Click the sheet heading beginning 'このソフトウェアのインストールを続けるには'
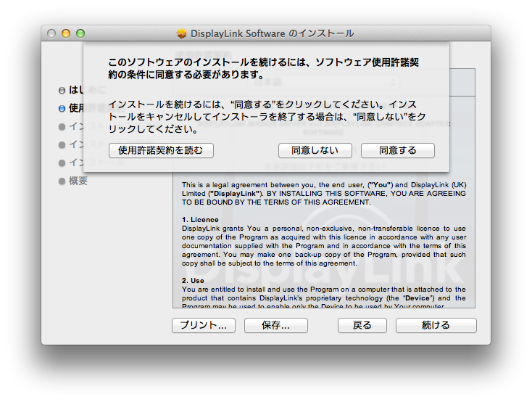532x402 pixels. click(x=264, y=68)
